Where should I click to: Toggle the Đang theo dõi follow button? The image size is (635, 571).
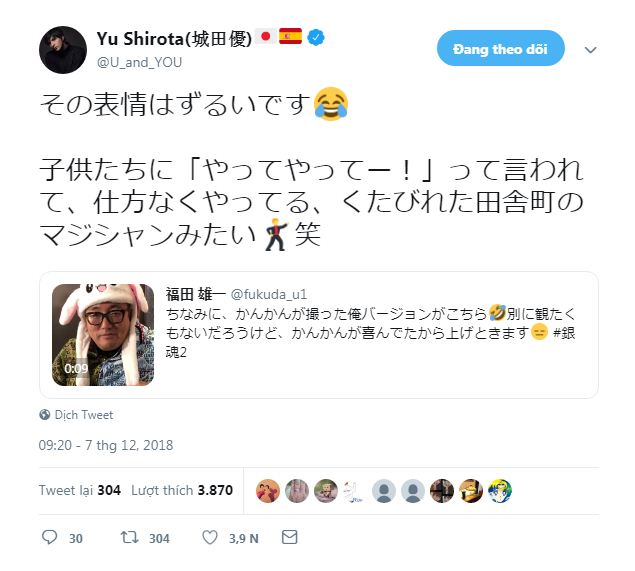[x=501, y=48]
